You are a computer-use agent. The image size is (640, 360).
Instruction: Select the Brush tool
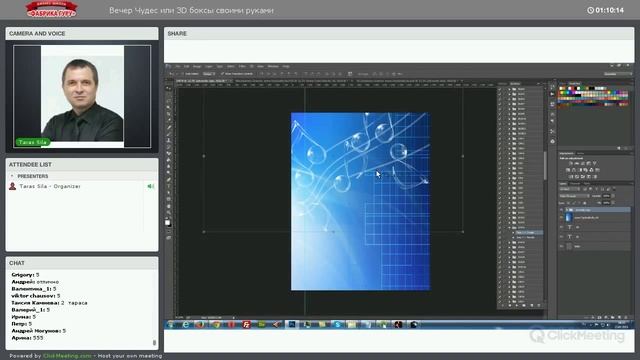(168, 134)
